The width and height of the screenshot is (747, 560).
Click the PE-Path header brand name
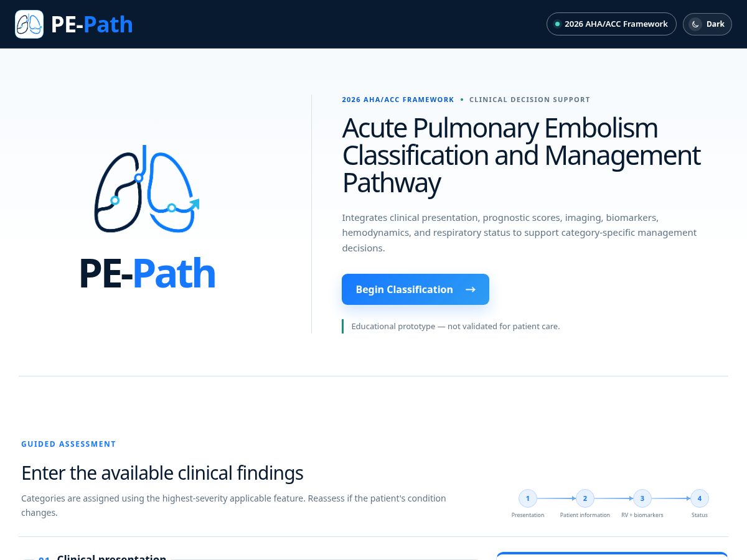[92, 24]
